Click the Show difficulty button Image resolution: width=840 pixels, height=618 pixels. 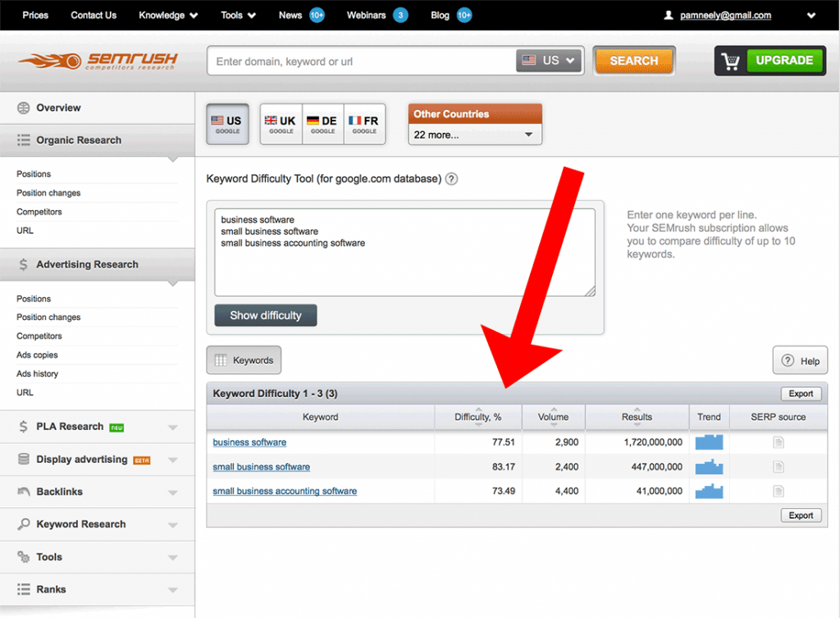(x=266, y=315)
